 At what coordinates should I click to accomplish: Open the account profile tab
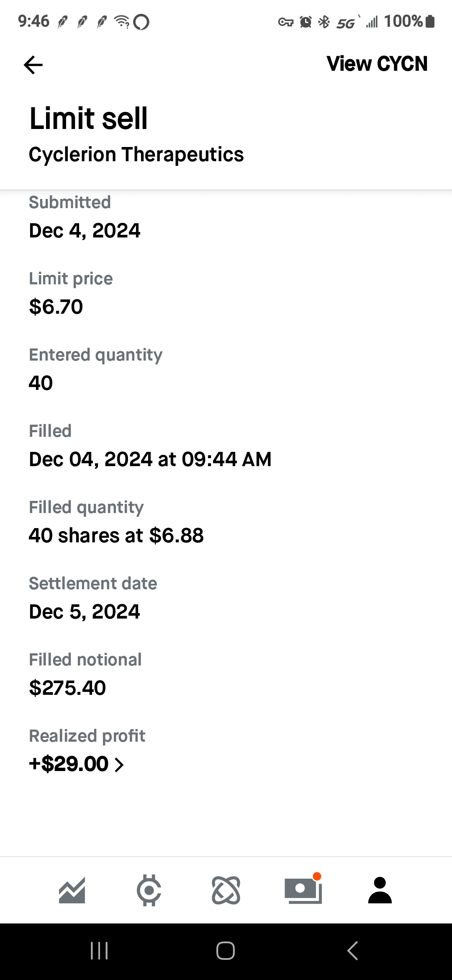tap(380, 890)
